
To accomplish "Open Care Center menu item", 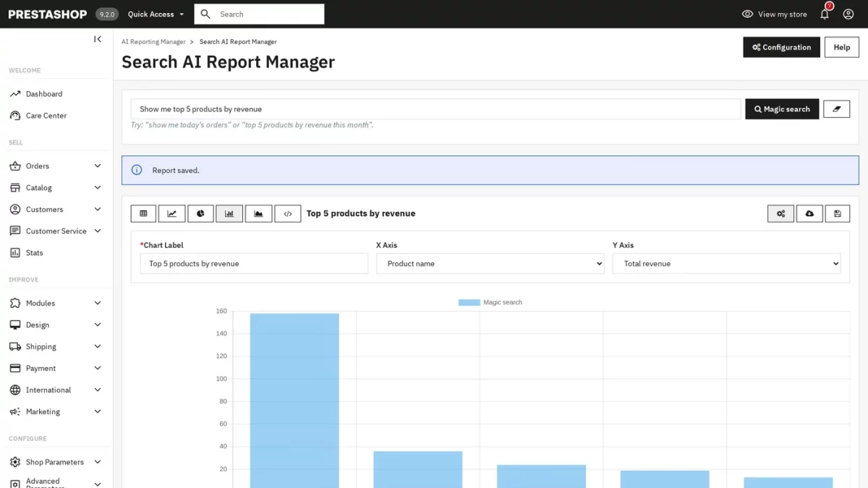I will 46,116.
